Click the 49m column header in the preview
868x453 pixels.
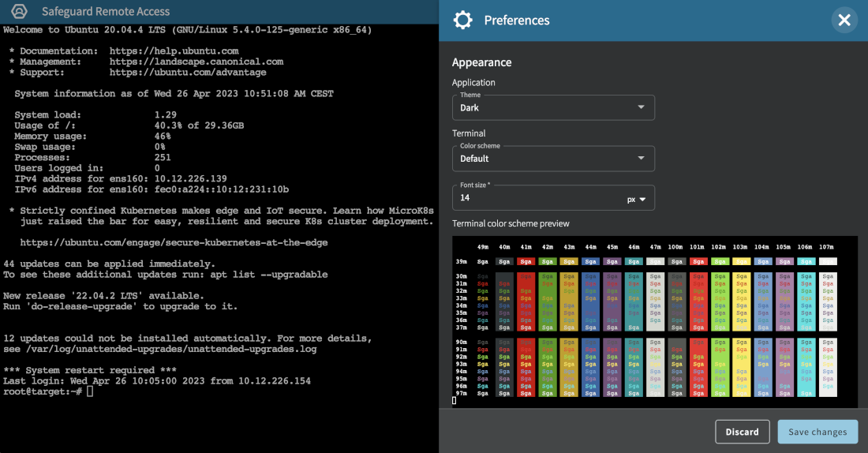pos(483,247)
